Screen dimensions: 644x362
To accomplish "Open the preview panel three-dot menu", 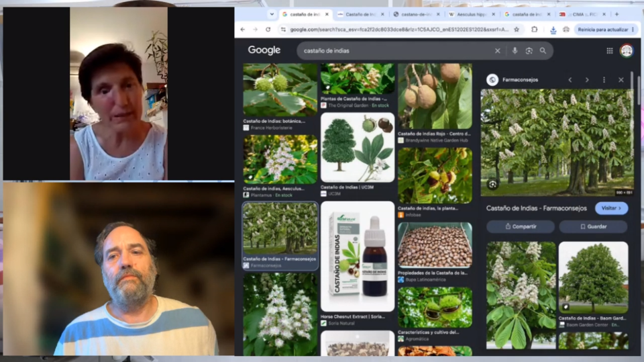I will tap(604, 80).
